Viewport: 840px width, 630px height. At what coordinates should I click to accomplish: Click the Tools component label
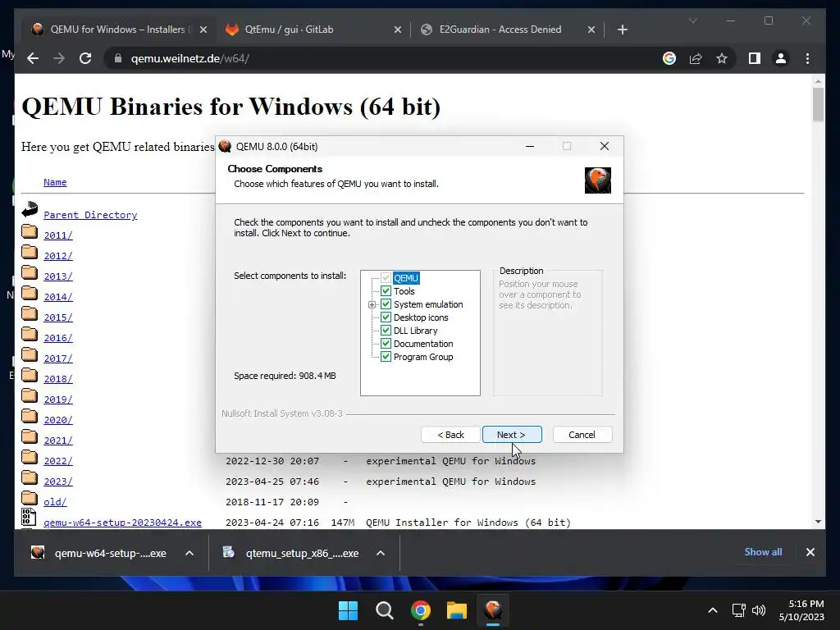point(404,291)
